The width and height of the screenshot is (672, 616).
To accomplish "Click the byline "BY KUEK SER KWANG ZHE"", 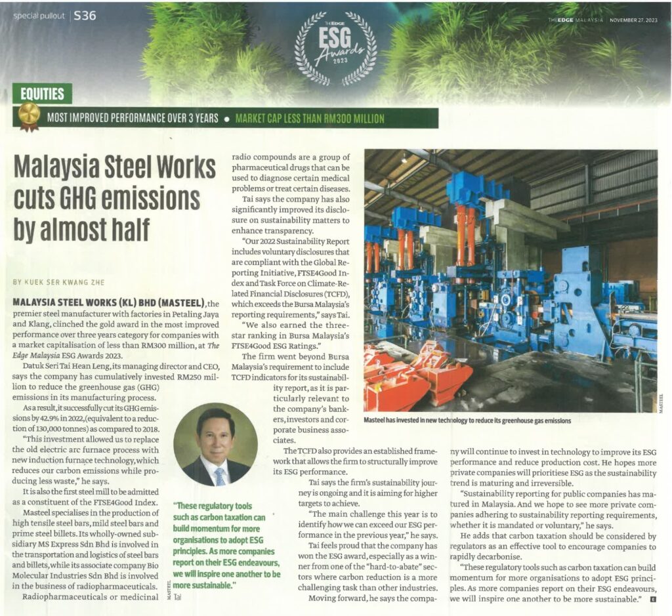I will 58,282.
